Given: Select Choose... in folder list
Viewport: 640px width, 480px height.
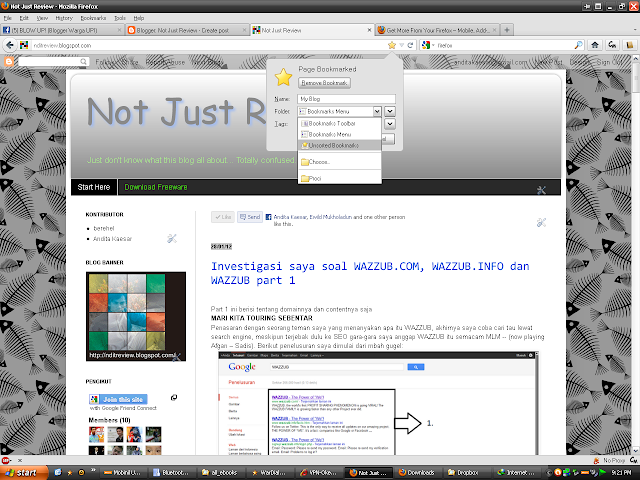Looking at the screenshot, I should point(340,162).
